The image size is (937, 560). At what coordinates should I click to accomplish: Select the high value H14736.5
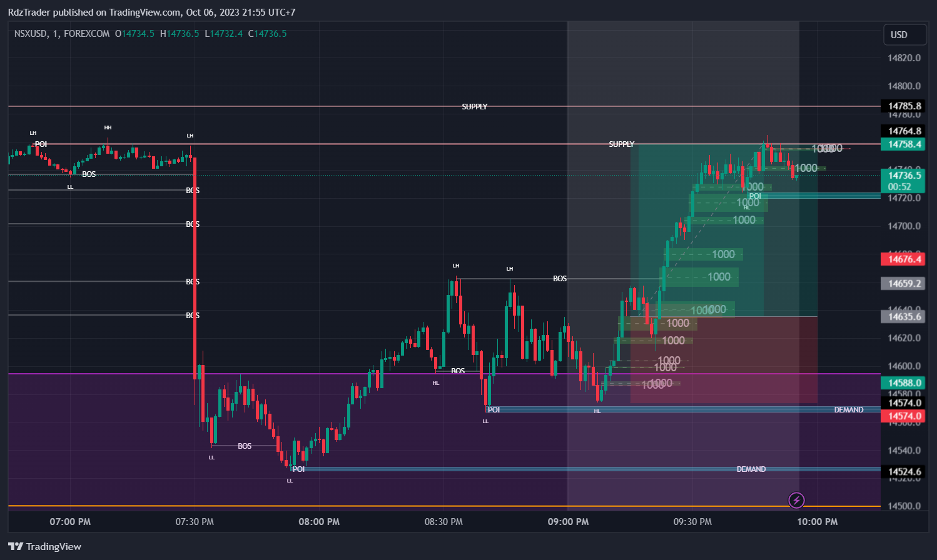click(x=180, y=34)
